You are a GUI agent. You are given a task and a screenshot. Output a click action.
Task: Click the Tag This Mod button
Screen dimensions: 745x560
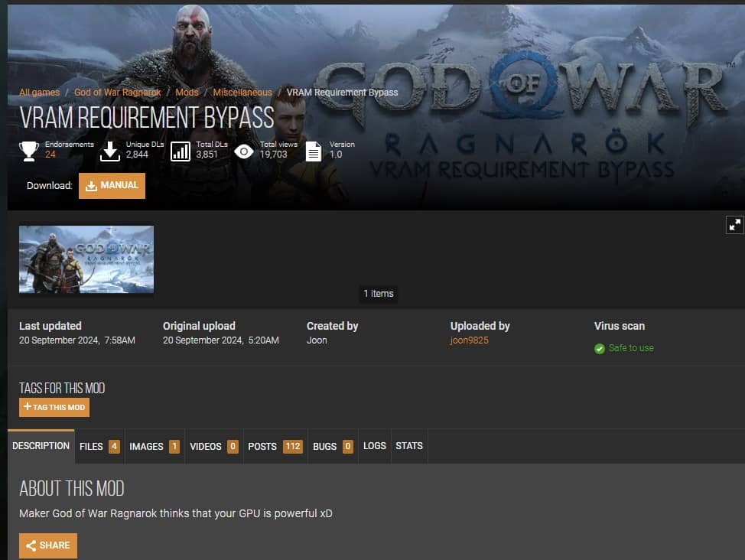(54, 408)
